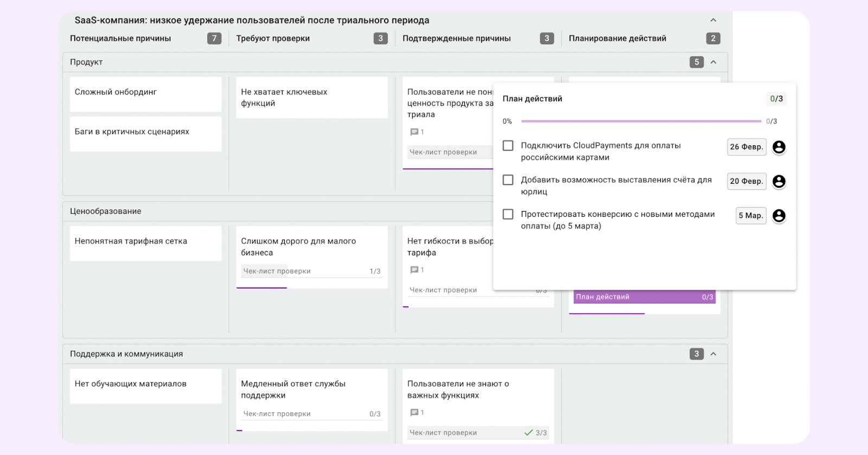Viewport: 868px width, 455px height.
Task: Open the Сложный онбординг card
Action: click(x=145, y=93)
